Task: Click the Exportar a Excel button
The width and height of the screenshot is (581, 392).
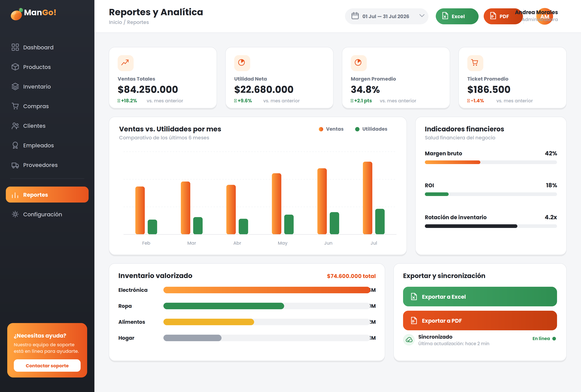Action: click(x=480, y=297)
